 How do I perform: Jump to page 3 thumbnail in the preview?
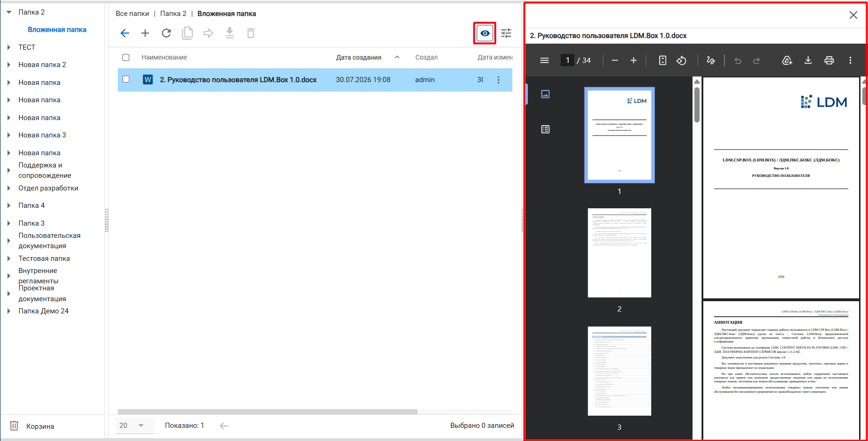point(619,371)
